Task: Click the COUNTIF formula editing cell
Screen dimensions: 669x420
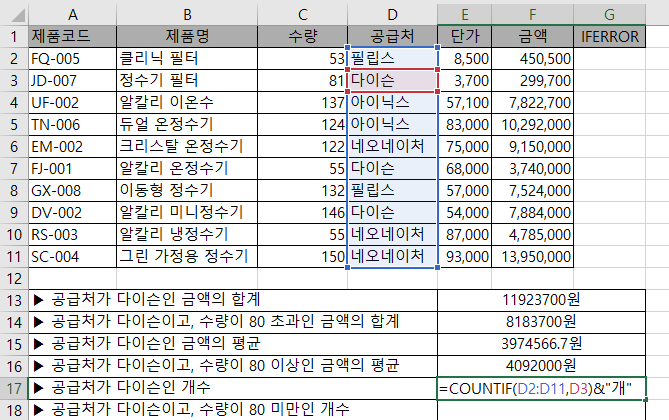Action: click(541, 388)
